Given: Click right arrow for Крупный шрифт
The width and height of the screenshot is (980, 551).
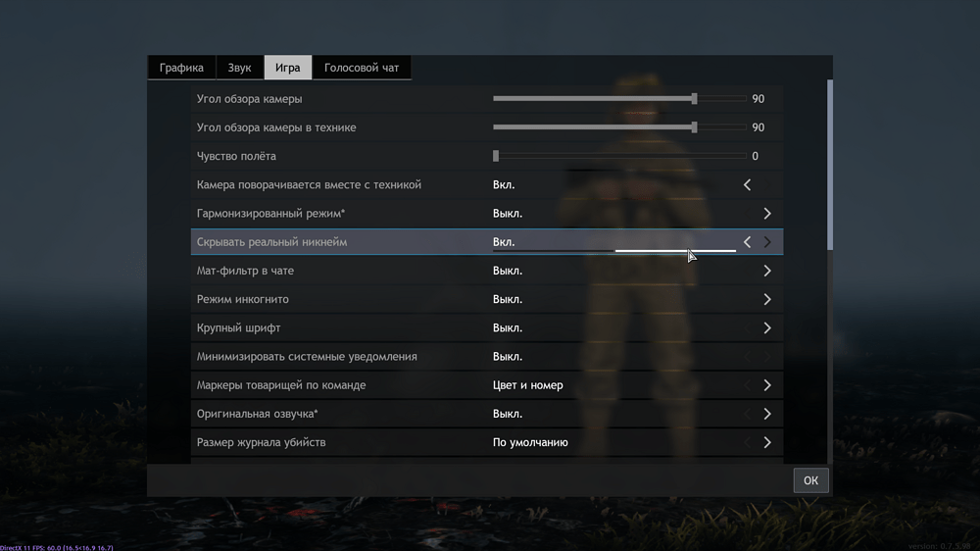Looking at the screenshot, I should click(767, 327).
